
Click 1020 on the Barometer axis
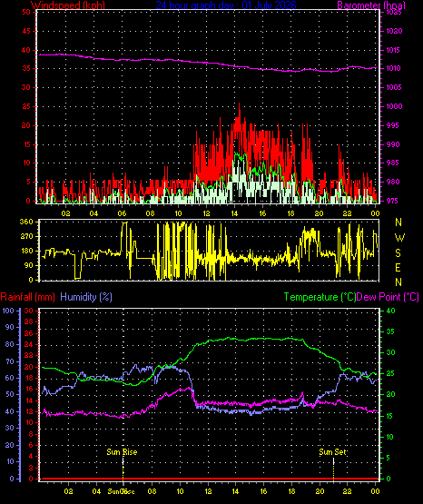tap(394, 31)
